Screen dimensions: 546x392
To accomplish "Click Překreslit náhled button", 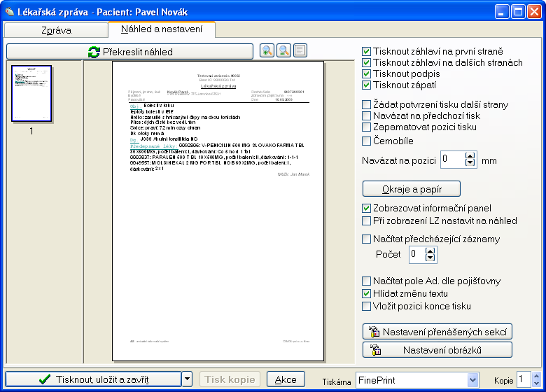I will tap(130, 52).
